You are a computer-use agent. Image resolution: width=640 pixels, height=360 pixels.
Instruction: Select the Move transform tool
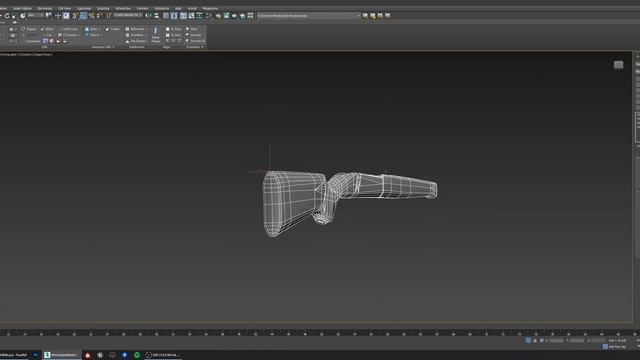[x=58, y=16]
